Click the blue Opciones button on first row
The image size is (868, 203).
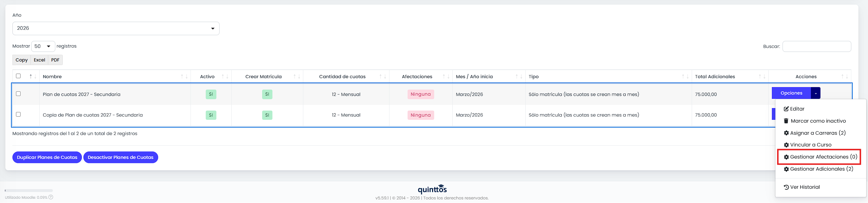click(x=791, y=93)
